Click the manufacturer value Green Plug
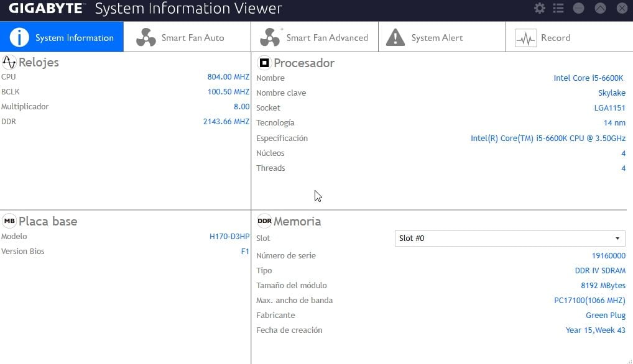 coord(606,315)
